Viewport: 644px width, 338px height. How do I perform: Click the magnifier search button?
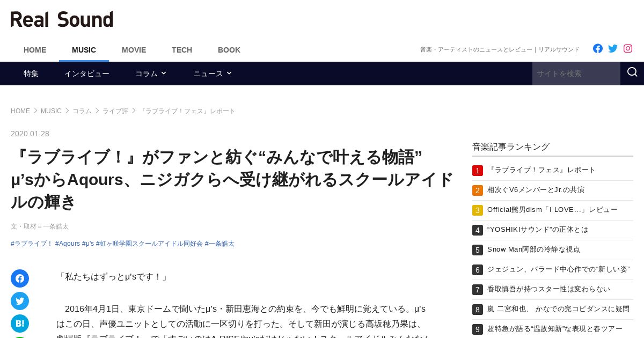632,73
